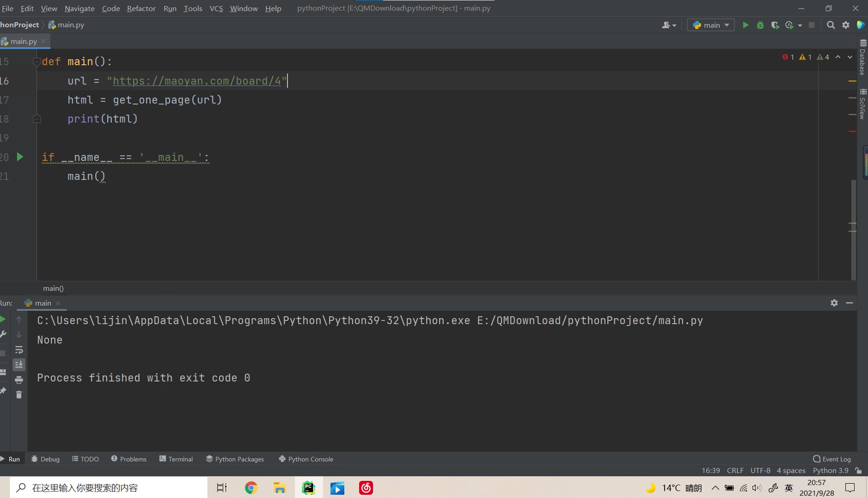Open the Debug tool window
Image resolution: width=868 pixels, height=498 pixels.
(45, 459)
